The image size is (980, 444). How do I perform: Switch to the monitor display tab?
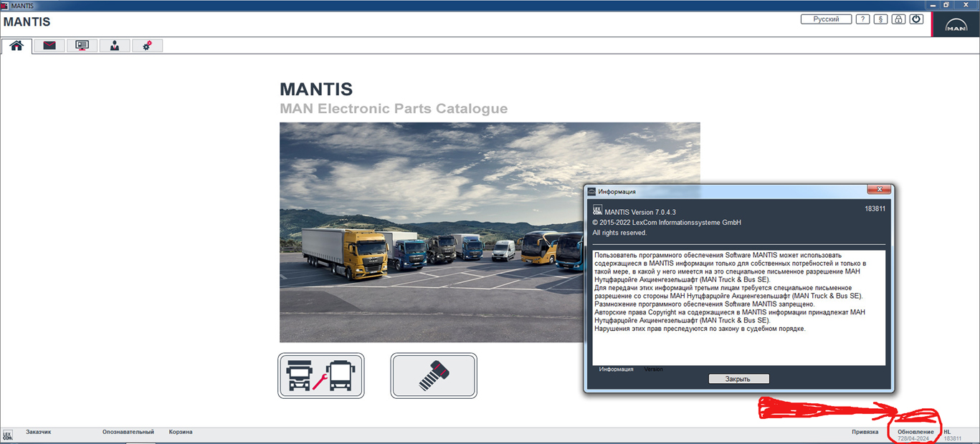point(82,46)
